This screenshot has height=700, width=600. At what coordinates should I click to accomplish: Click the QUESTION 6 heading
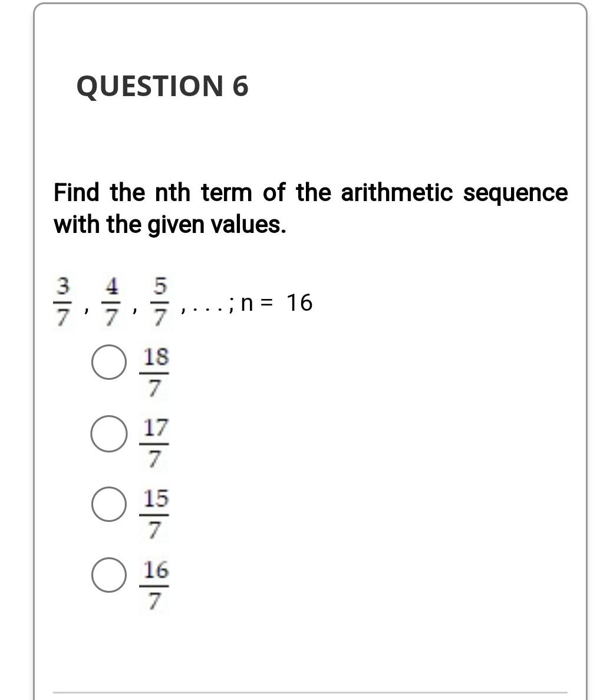click(x=164, y=86)
